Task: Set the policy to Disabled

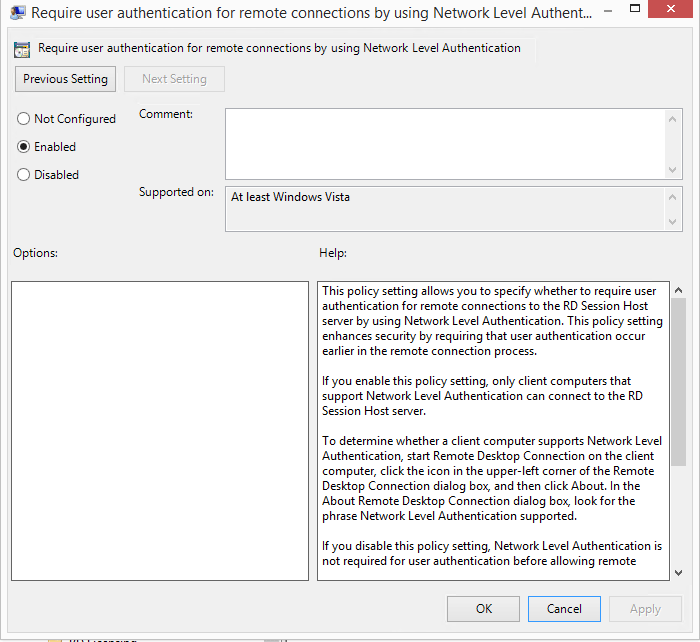Action: coord(24,175)
